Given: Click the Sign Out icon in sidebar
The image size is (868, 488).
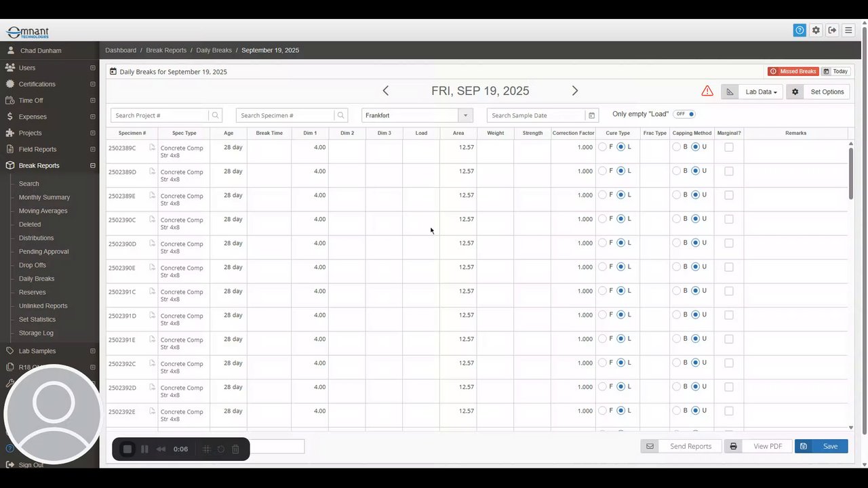Looking at the screenshot, I should point(9,465).
